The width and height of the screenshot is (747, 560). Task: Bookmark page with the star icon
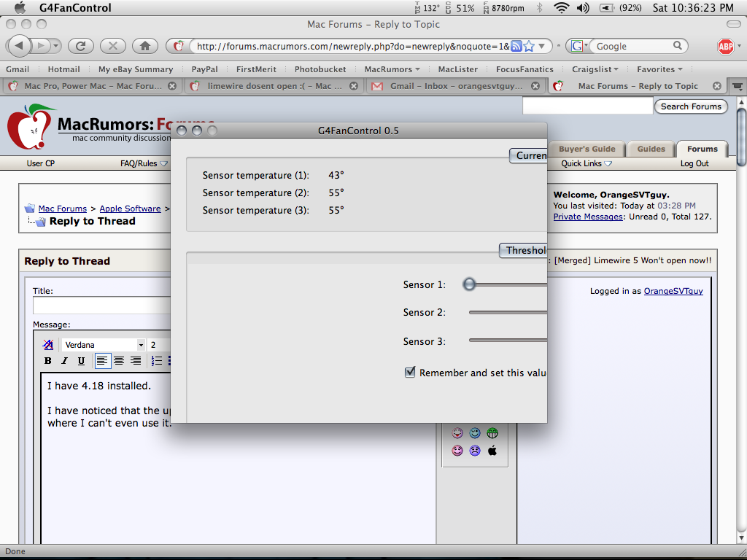click(x=529, y=46)
